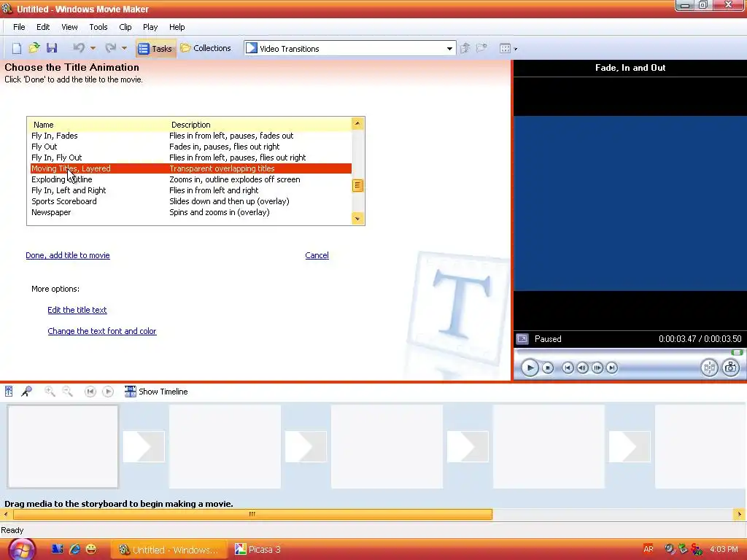
Task: Click the Forward playback button
Action: coord(612,367)
